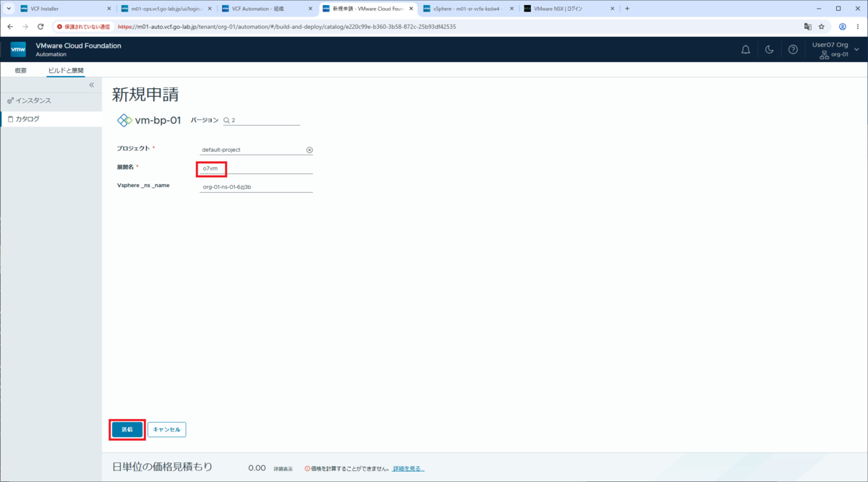868x482 pixels.
Task: Expand the User07 Org account menu
Action: click(835, 49)
